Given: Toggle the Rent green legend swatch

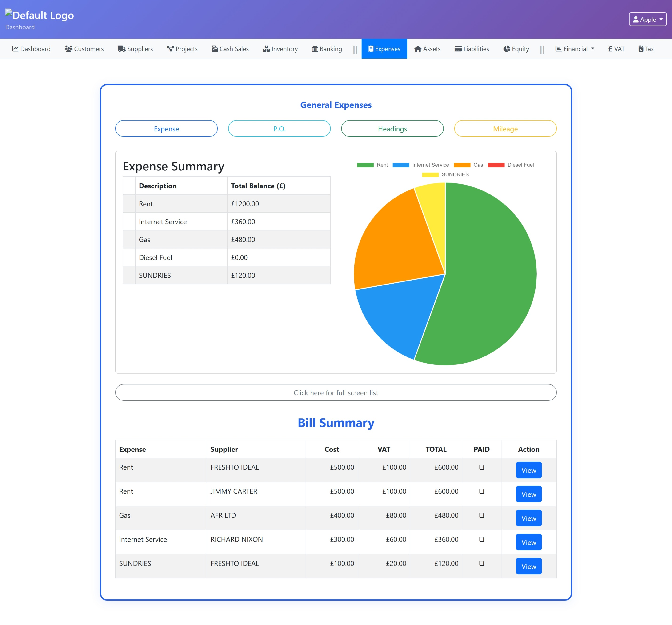Looking at the screenshot, I should (x=365, y=165).
